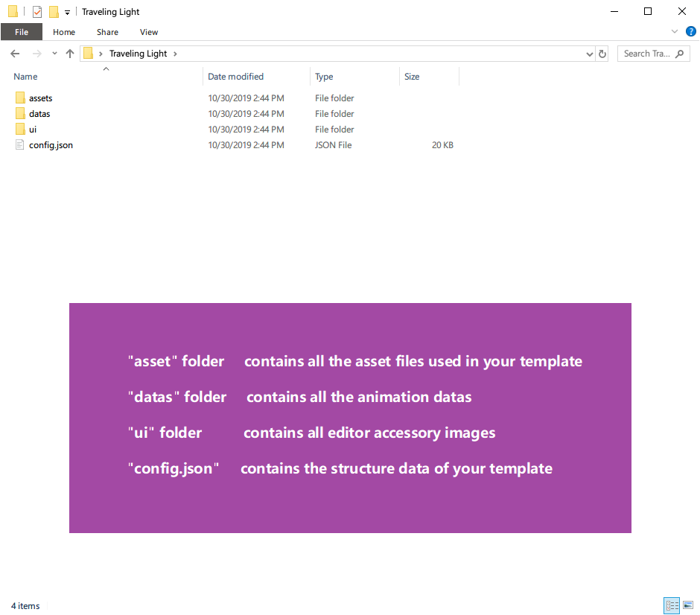The height and width of the screenshot is (615, 700).
Task: Show recent locations dropdown
Action: [x=54, y=54]
